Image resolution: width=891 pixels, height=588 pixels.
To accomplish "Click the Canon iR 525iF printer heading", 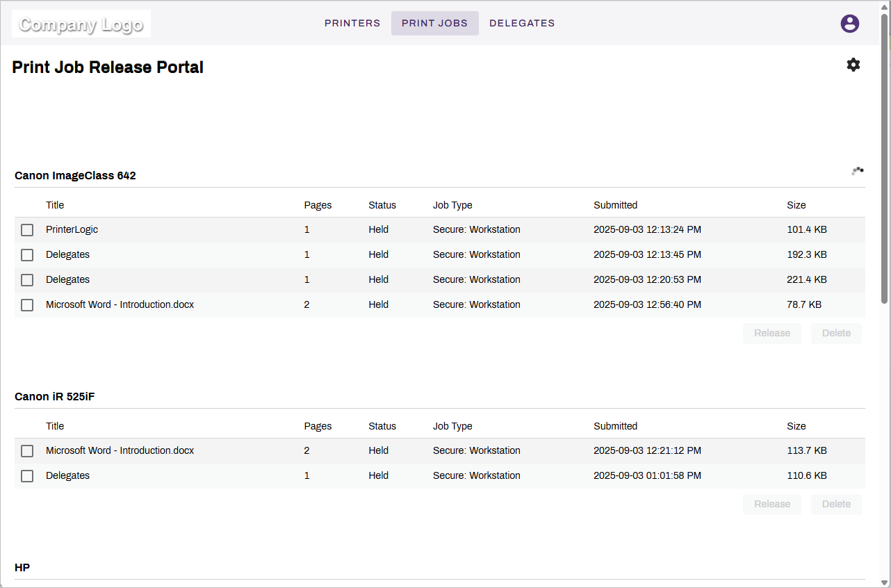I will pos(54,397).
